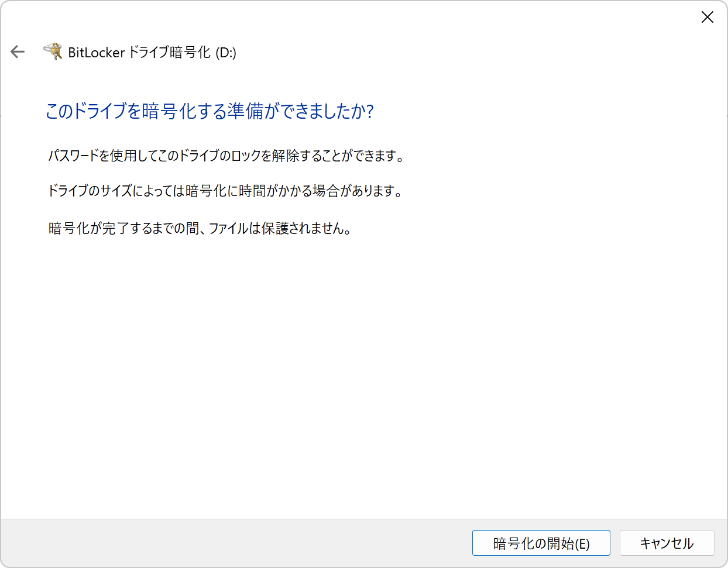This screenshot has height=568, width=728.
Task: Click the question mark ending the heading
Action: pos(369,111)
